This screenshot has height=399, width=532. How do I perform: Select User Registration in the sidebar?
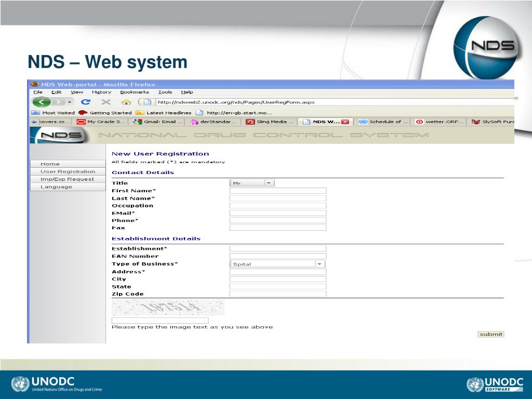pos(68,171)
